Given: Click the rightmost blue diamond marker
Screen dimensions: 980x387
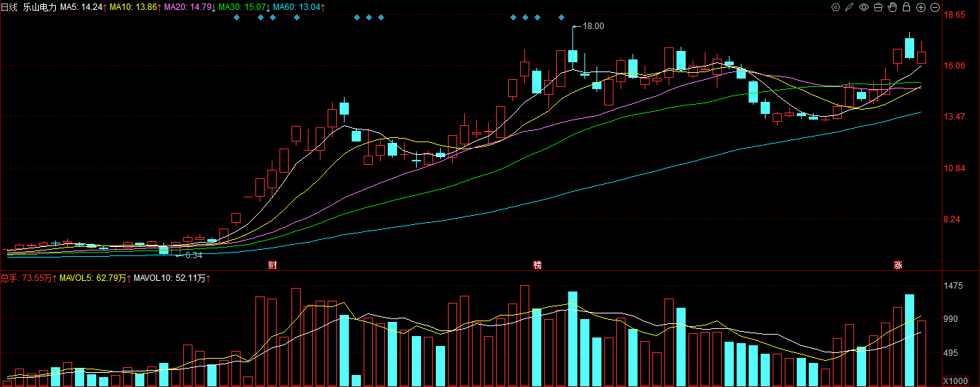Looking at the screenshot, I should tap(562, 17).
